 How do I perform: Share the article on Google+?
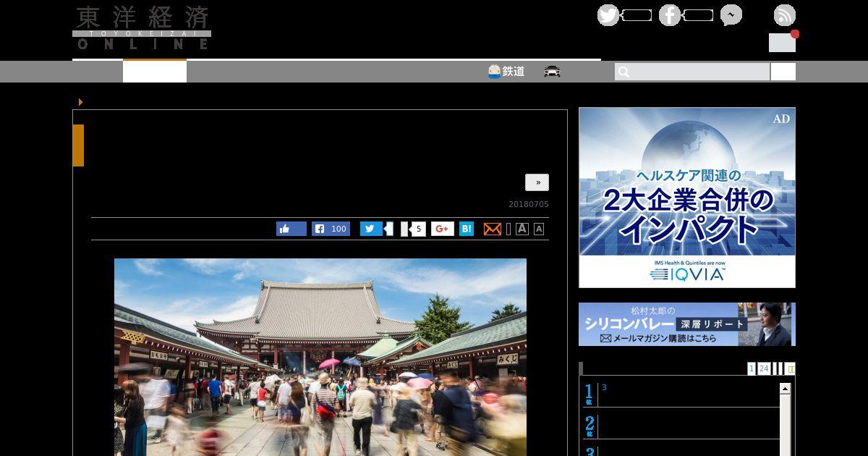point(443,229)
